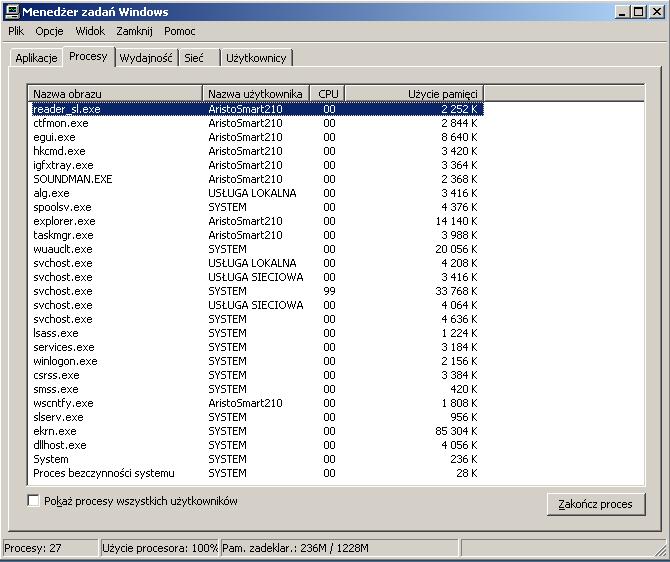The height and width of the screenshot is (562, 670).
Task: Select the System process row
Action: [x=258, y=459]
